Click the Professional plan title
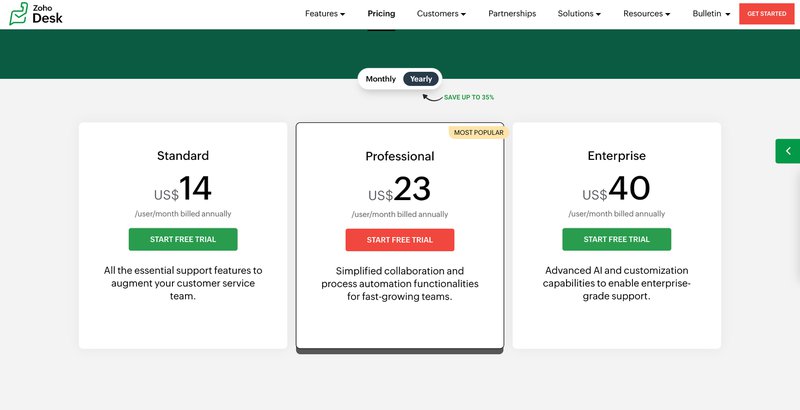 click(x=400, y=156)
